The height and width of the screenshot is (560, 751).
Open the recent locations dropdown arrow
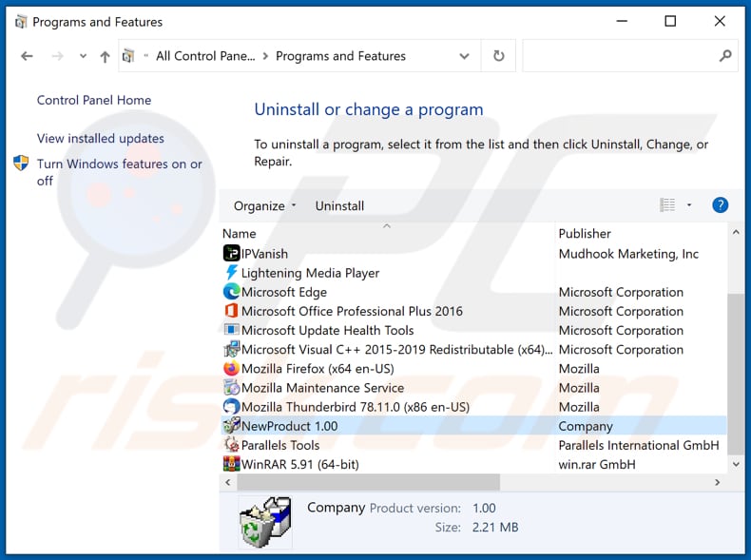click(83, 56)
